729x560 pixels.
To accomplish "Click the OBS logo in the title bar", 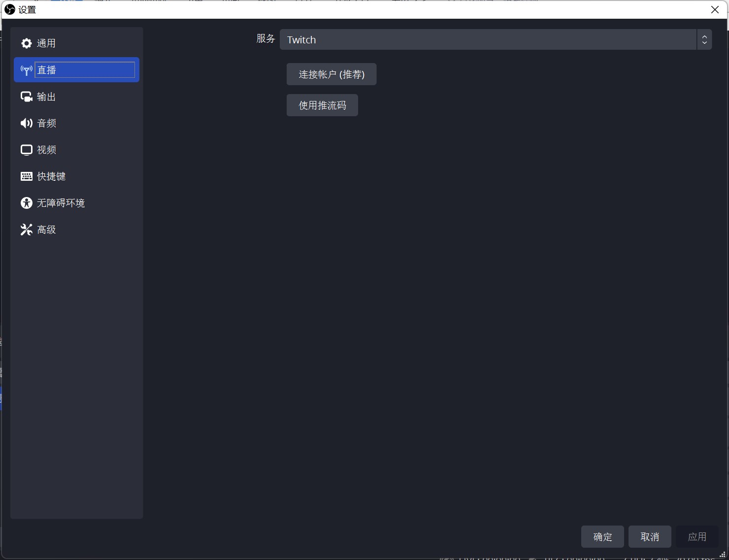I will [x=10, y=9].
